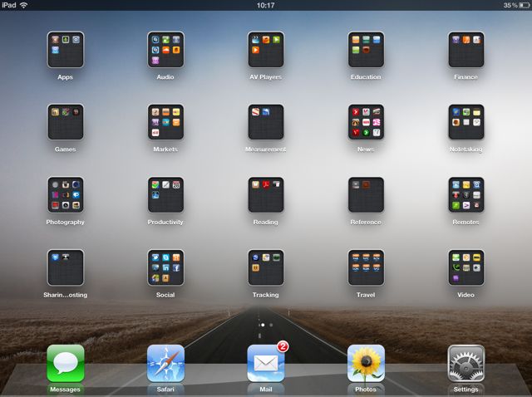532x397 pixels.
Task: Tap the "iPad" label in status bar
Action: coord(9,5)
